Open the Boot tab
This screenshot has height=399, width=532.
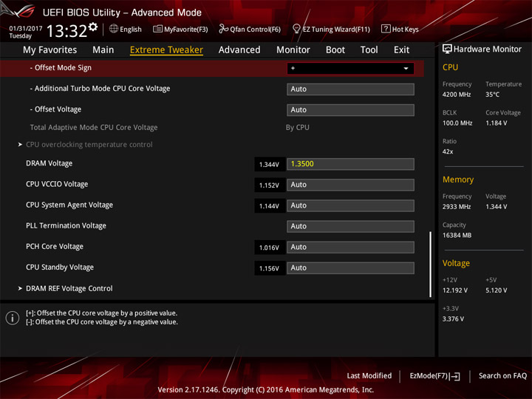(335, 50)
